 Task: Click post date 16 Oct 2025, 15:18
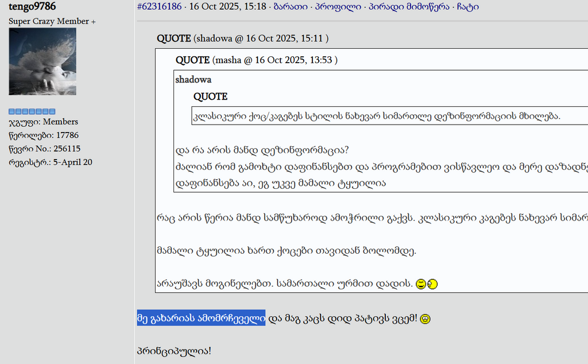(x=227, y=6)
